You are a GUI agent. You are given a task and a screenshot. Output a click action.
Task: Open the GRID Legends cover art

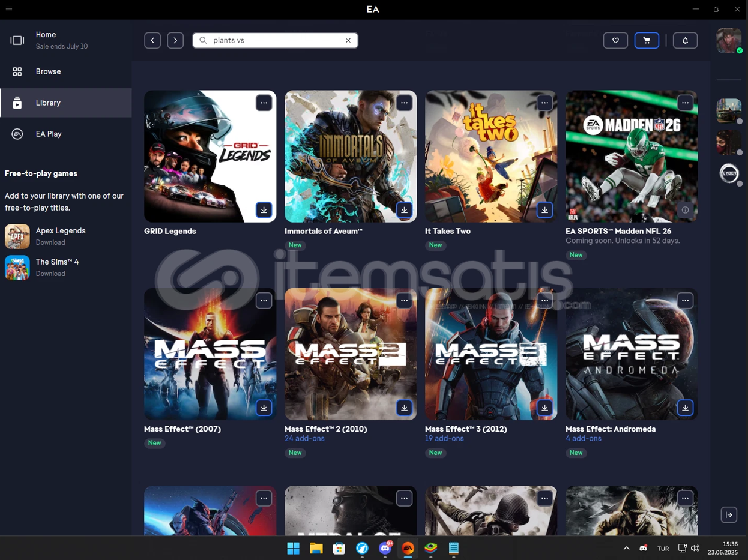[210, 157]
